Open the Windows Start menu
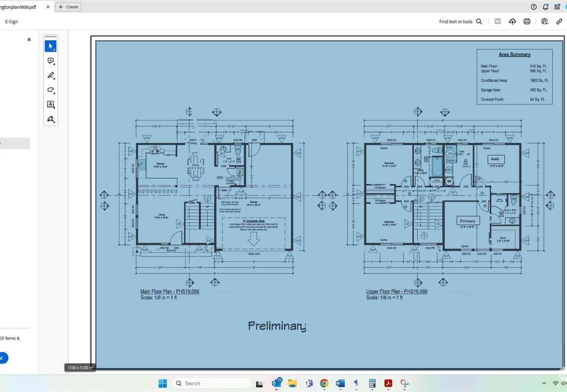 point(163,383)
